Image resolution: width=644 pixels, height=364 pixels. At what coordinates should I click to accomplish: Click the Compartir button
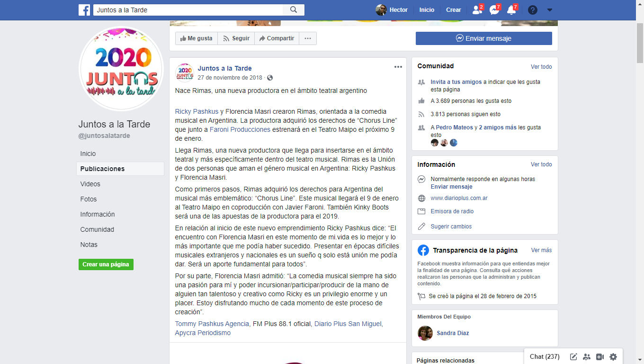(x=277, y=38)
